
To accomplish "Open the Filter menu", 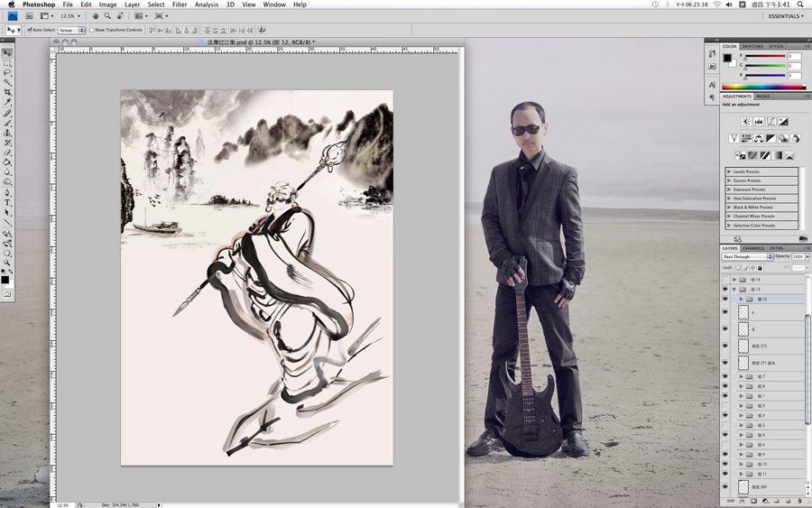I will coord(180,5).
